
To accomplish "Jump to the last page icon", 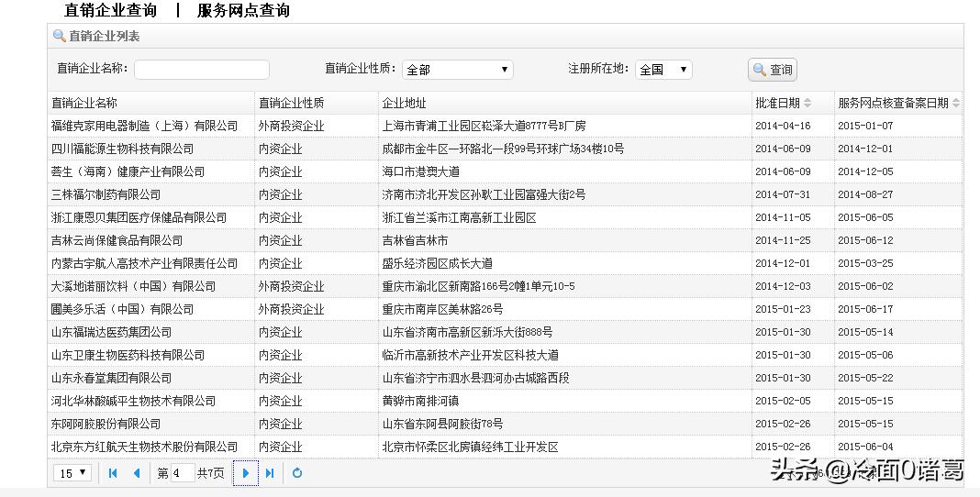I will (x=270, y=473).
